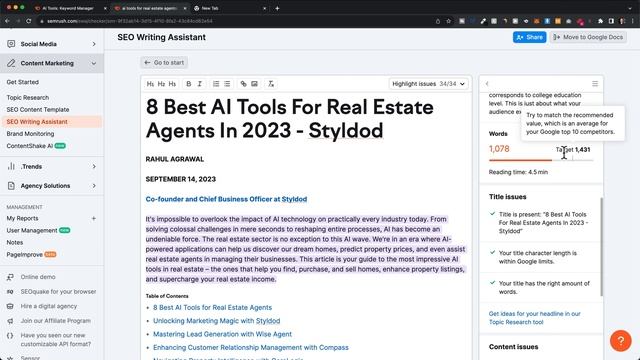The image size is (640, 360).
Task: Open 'Unlocking Marketing Magic with Styldod' link
Action: (216, 321)
